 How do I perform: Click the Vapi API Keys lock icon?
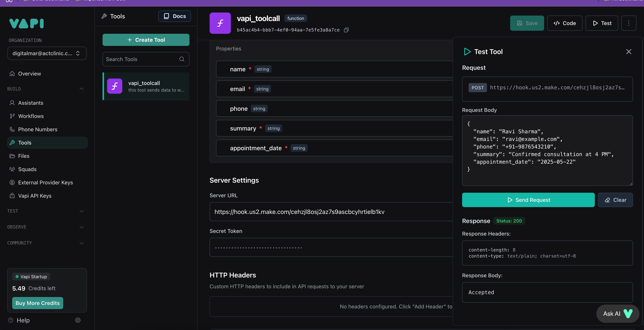pos(12,196)
